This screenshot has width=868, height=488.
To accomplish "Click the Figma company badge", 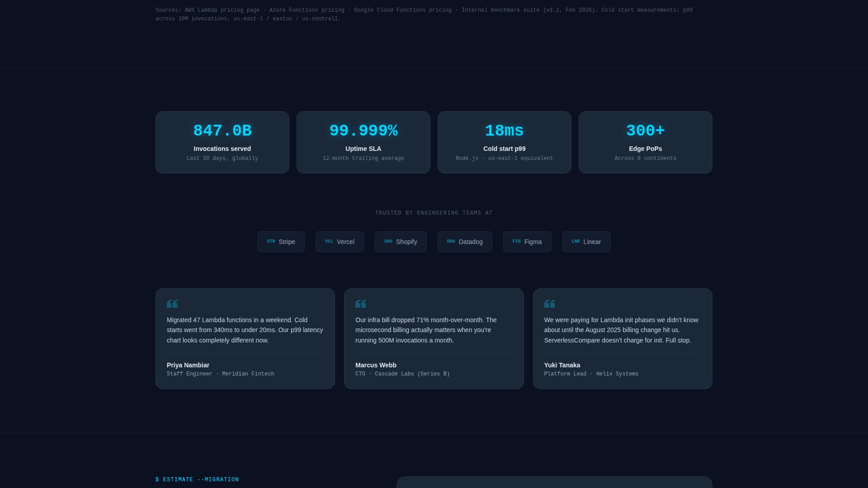I will tap(527, 242).
